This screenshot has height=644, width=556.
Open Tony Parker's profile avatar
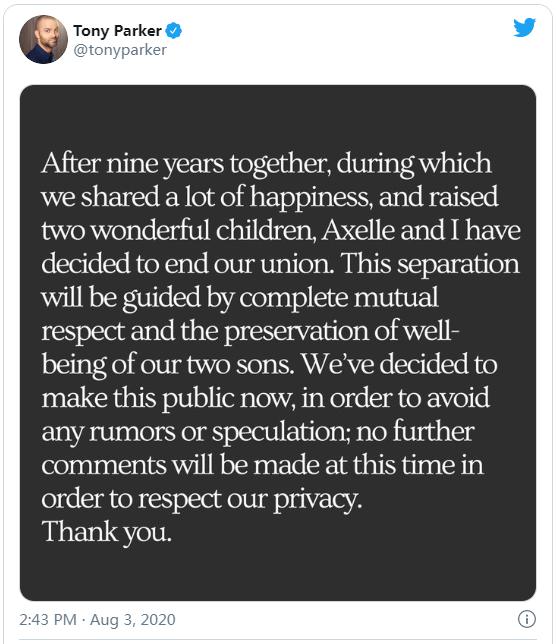[43, 39]
